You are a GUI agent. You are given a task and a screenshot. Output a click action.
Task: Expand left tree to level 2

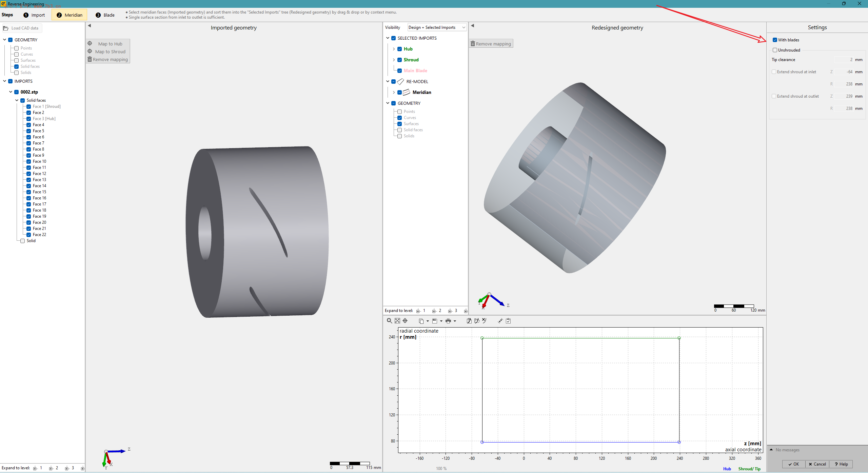[53, 468]
